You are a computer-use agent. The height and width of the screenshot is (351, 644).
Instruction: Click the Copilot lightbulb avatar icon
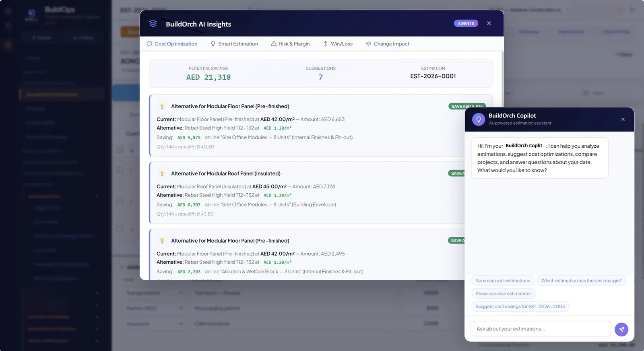click(479, 119)
